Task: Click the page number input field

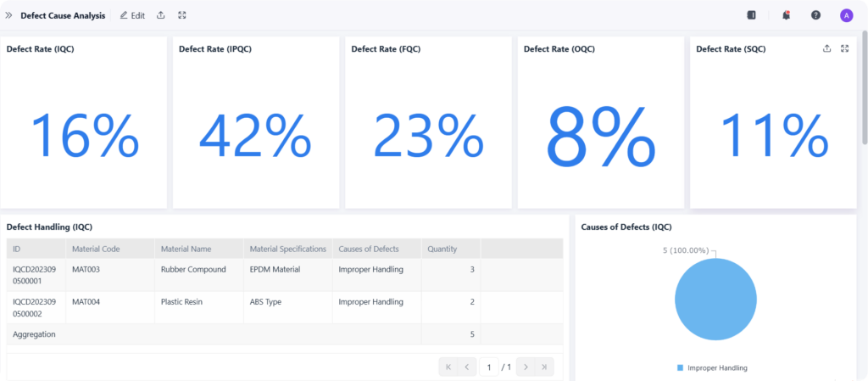Action: [488, 367]
